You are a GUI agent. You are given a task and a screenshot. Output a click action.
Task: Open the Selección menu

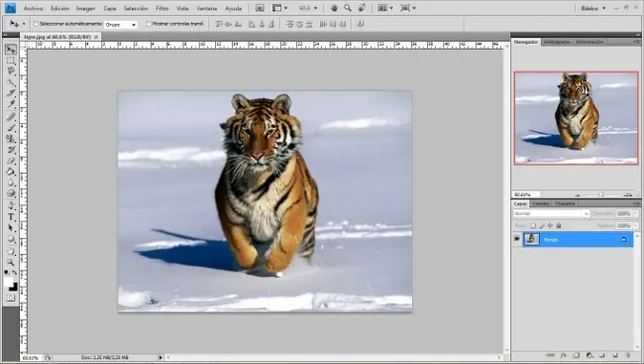[x=136, y=8]
